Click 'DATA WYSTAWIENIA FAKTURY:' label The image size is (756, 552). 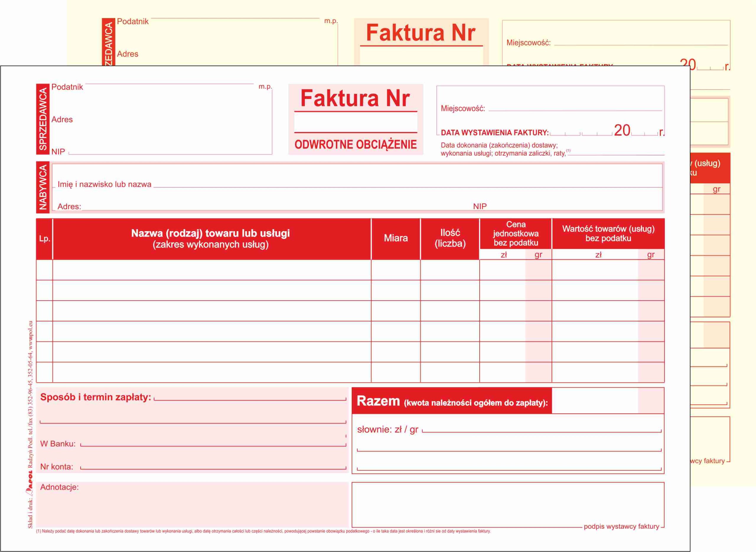pyautogui.click(x=495, y=133)
